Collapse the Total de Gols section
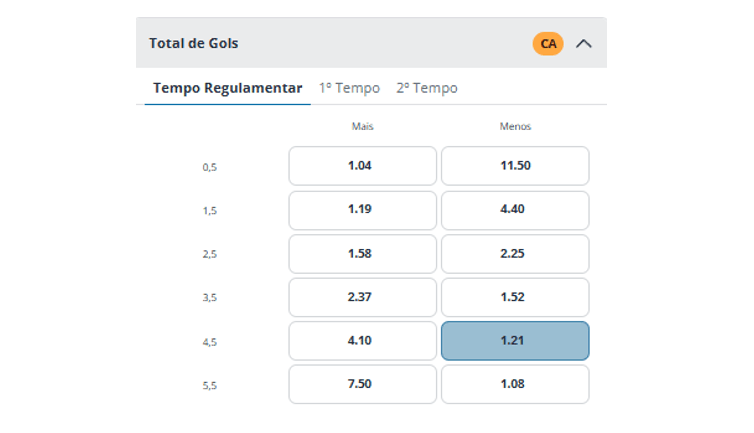754x433 pixels. 585,44
